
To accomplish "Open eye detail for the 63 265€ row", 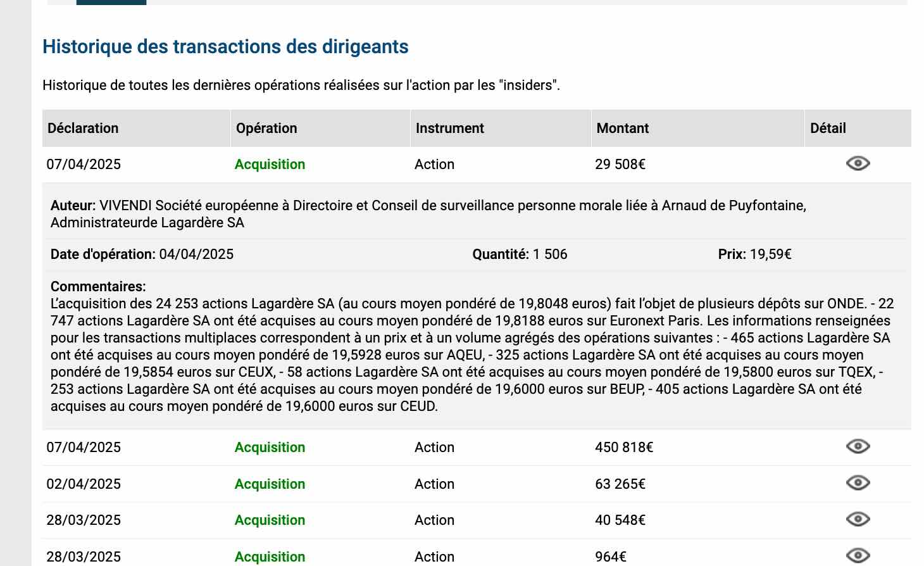I will tap(858, 483).
